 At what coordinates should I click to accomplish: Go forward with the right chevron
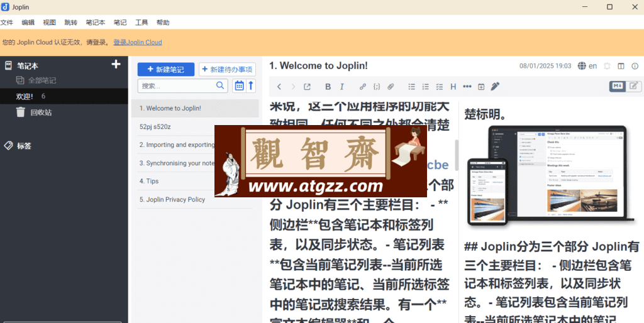point(293,87)
